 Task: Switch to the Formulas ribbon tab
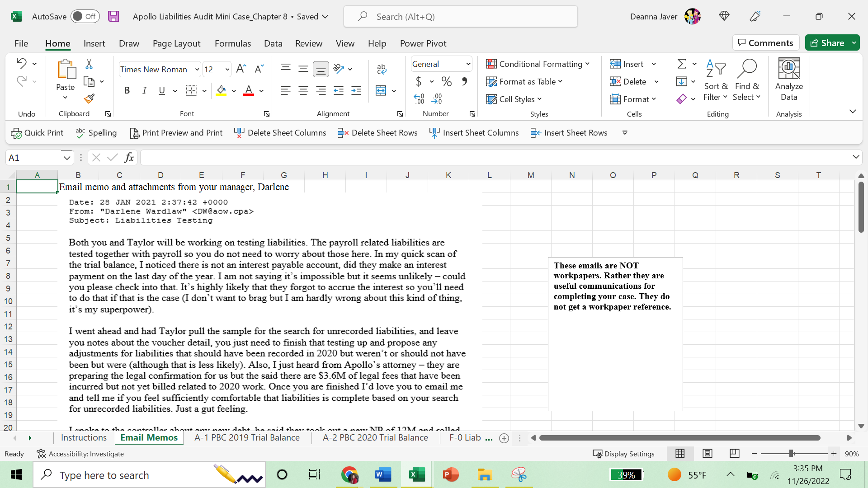[233, 43]
